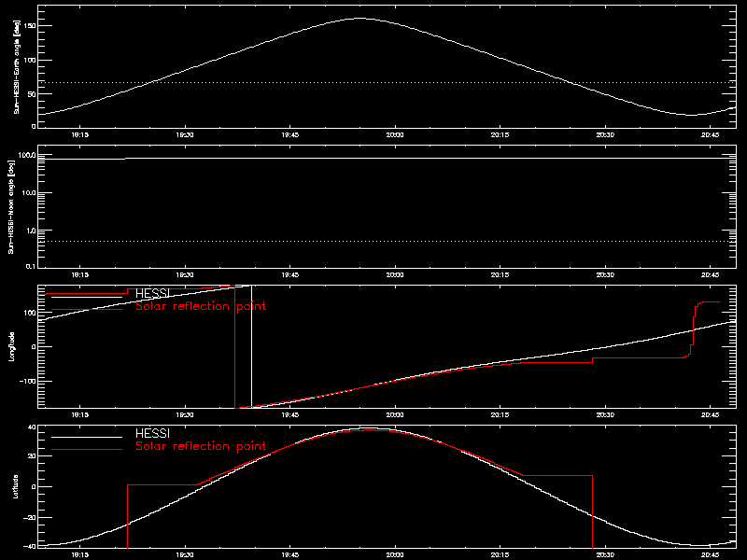Click HESSI legend text in Latitude plot
This screenshot has height=560, width=747.
pos(152,433)
